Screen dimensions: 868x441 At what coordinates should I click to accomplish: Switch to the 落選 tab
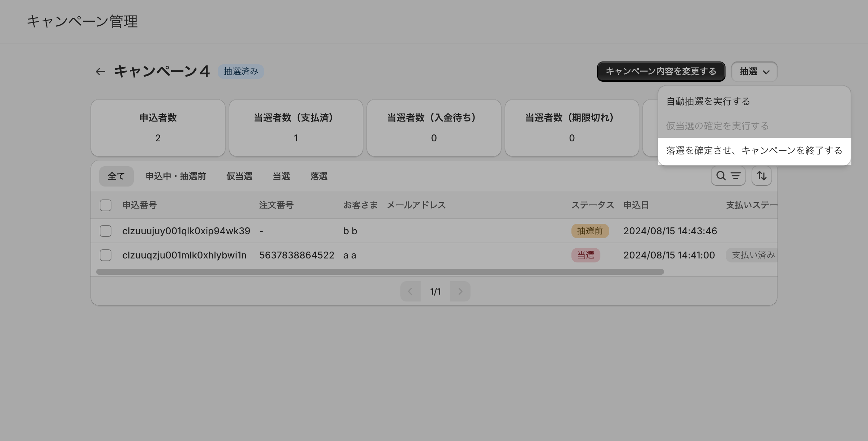[319, 176]
